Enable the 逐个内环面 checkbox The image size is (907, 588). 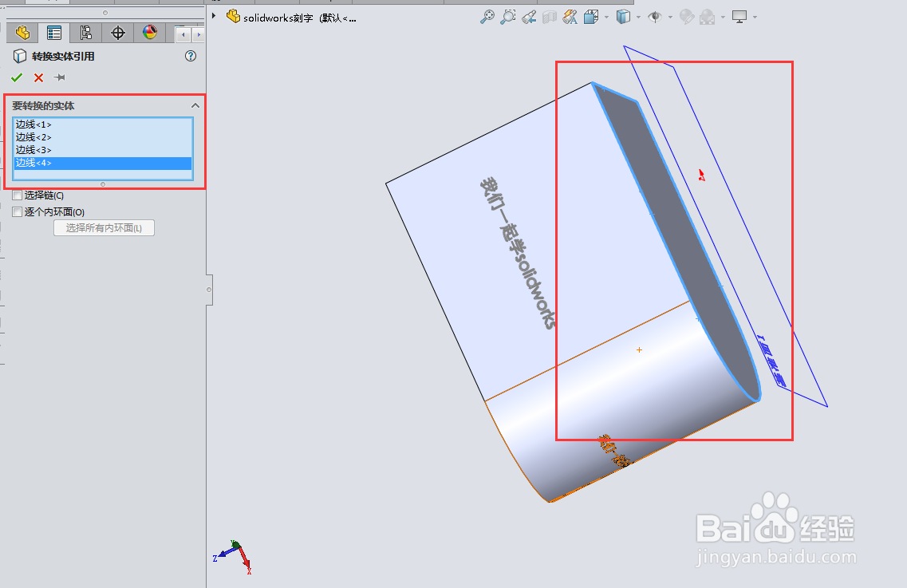point(18,211)
